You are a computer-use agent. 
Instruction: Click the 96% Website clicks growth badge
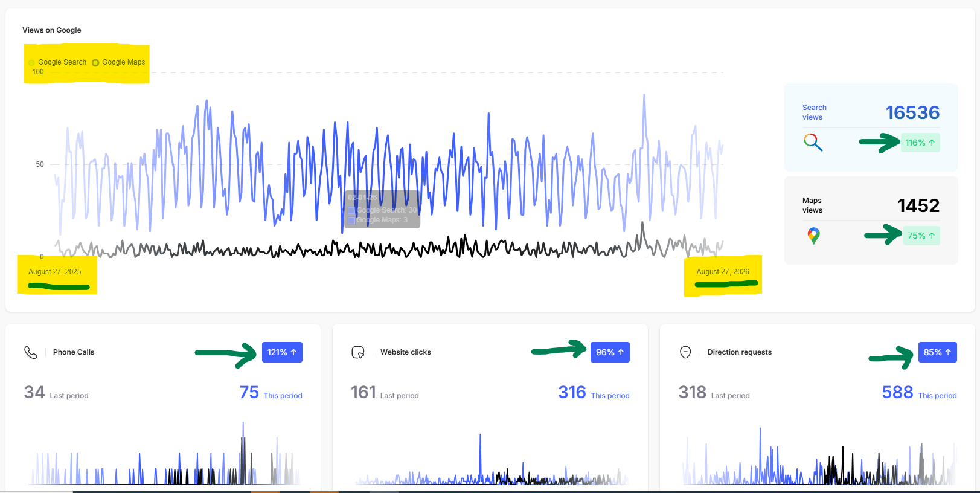[610, 352]
